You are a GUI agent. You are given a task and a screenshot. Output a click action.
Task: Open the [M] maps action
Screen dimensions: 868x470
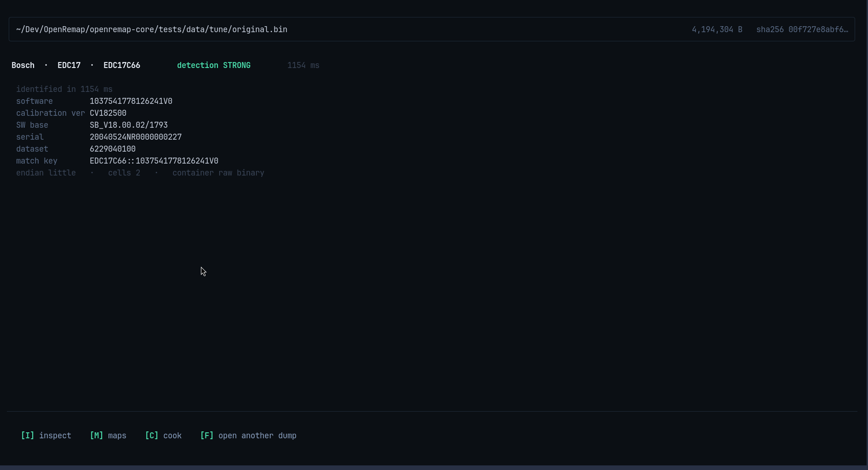pyautogui.click(x=108, y=436)
